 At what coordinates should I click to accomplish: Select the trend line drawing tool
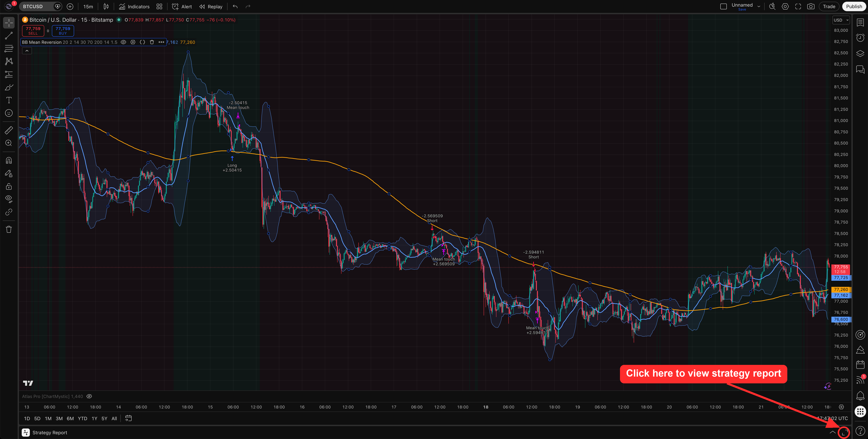(9, 36)
